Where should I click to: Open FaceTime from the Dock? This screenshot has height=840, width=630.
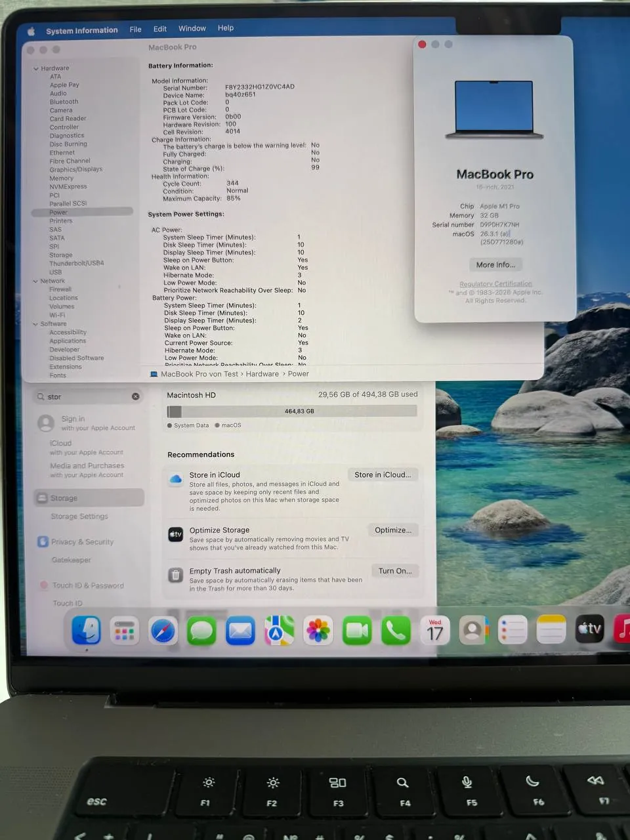(357, 631)
